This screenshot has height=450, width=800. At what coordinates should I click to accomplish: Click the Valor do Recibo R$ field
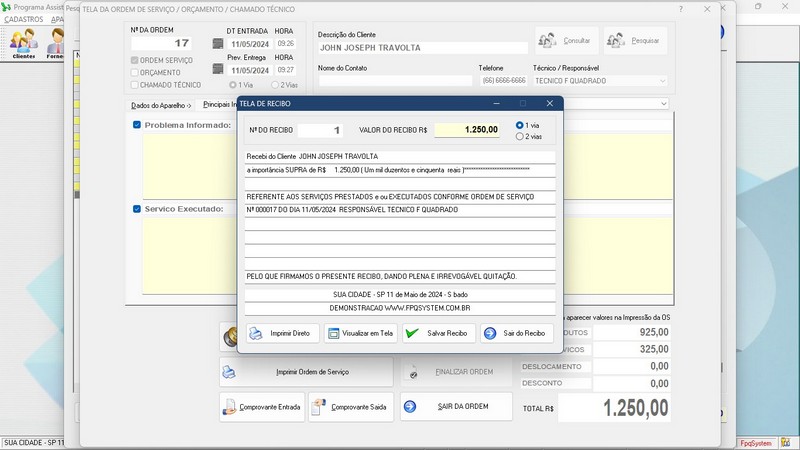(x=467, y=130)
